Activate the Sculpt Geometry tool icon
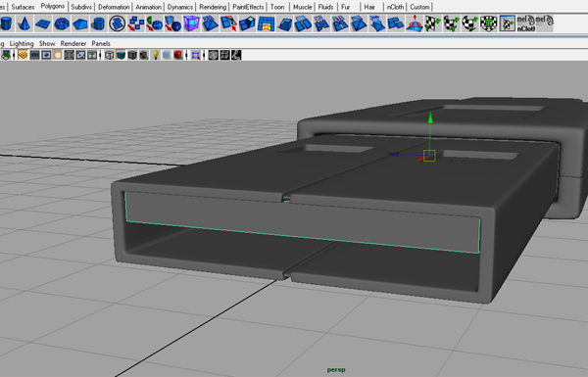 415,24
